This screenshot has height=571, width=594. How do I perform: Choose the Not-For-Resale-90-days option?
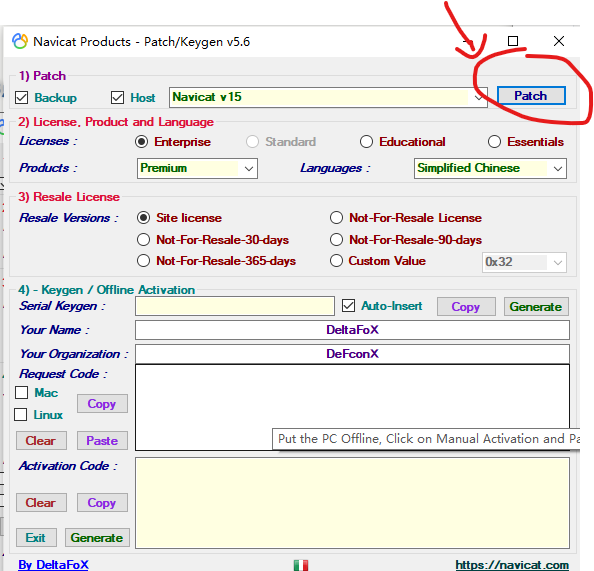tap(336, 239)
